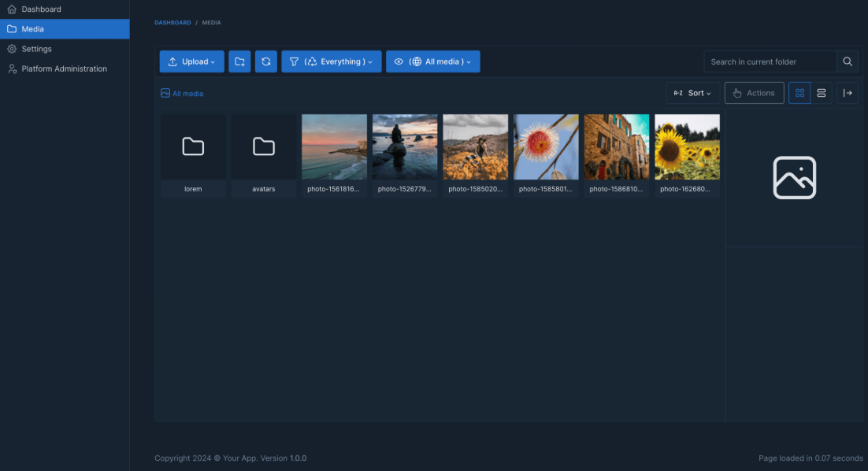Image resolution: width=868 pixels, height=471 pixels.
Task: Select the photo-1586810 building thumbnail
Action: point(617,147)
